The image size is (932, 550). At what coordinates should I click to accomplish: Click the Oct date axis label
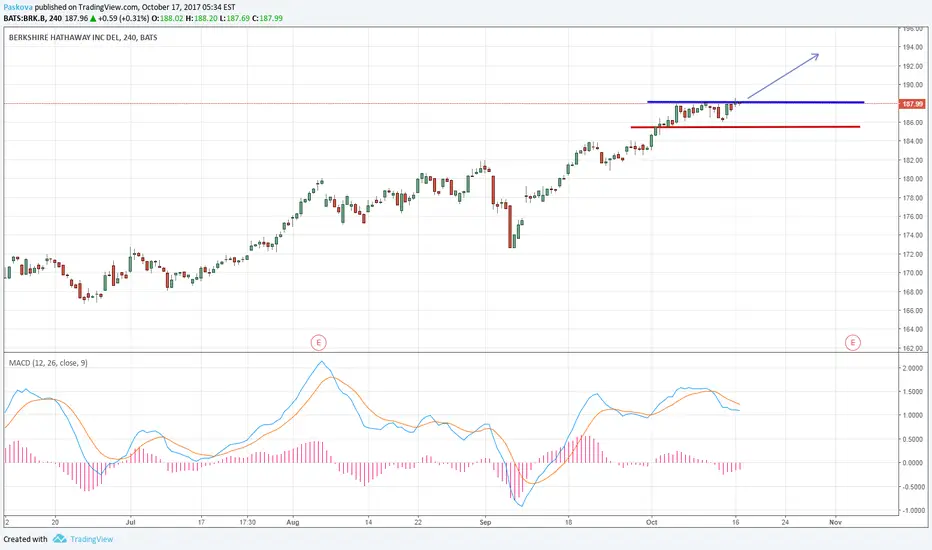[652, 523]
